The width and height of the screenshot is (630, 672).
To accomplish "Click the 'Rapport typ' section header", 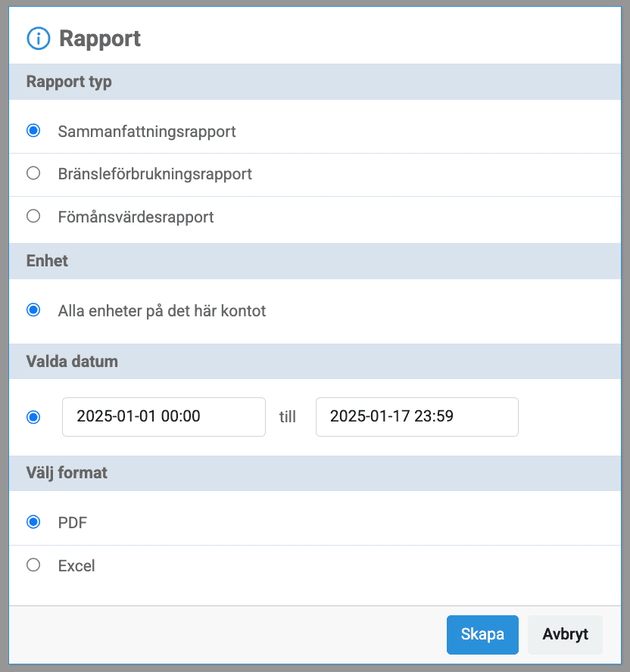I will pos(69,82).
